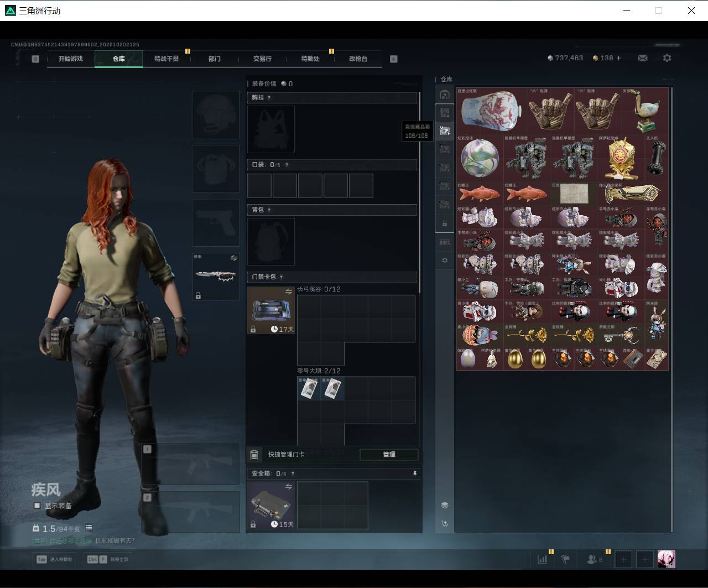Open the settings gear in top bar
Viewport: 708px width, 588px height.
click(667, 58)
